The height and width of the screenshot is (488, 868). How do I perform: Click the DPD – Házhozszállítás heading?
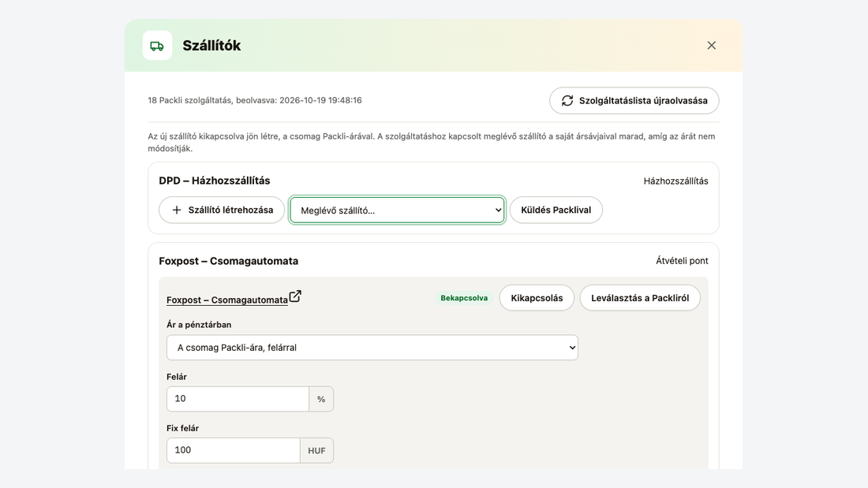click(214, 181)
